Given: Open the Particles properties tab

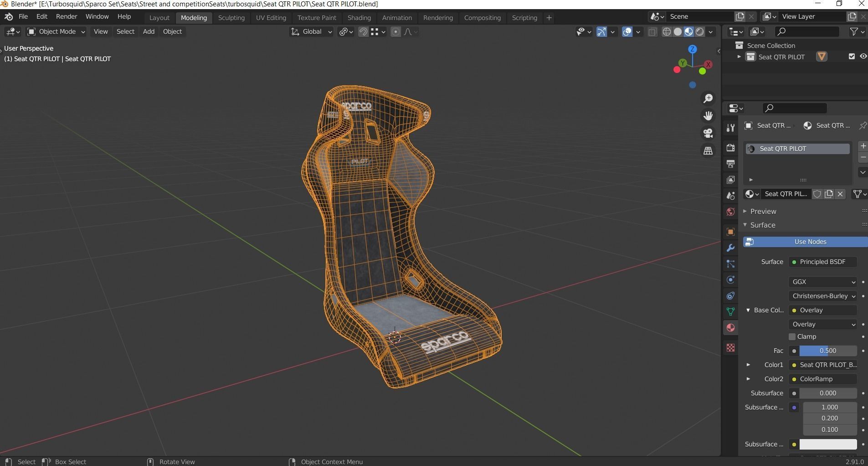Looking at the screenshot, I should (x=730, y=264).
